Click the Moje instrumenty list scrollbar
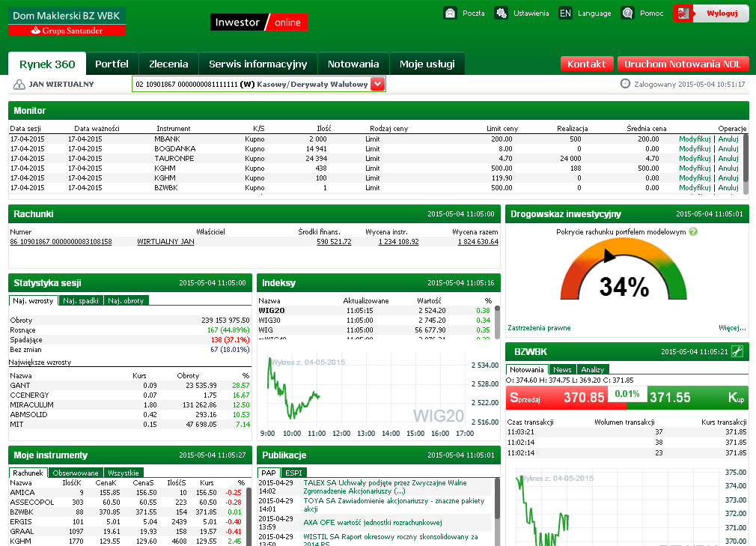The width and height of the screenshot is (756, 546). click(249, 516)
